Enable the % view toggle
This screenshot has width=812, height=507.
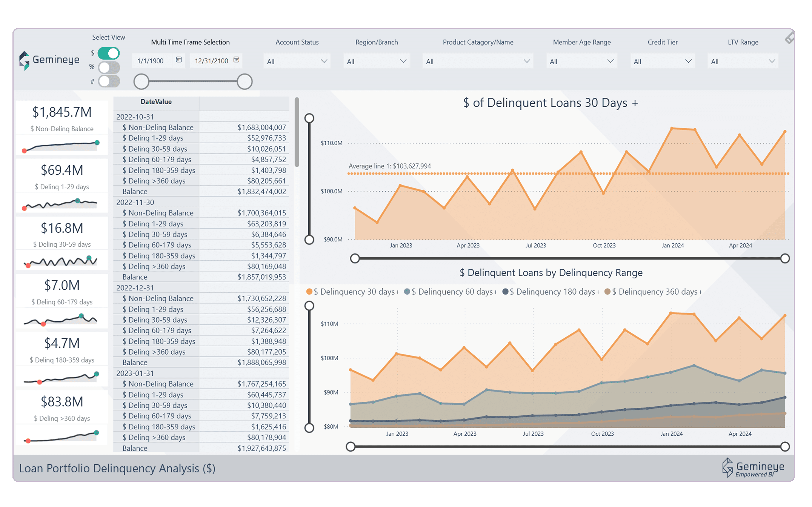pyautogui.click(x=109, y=67)
